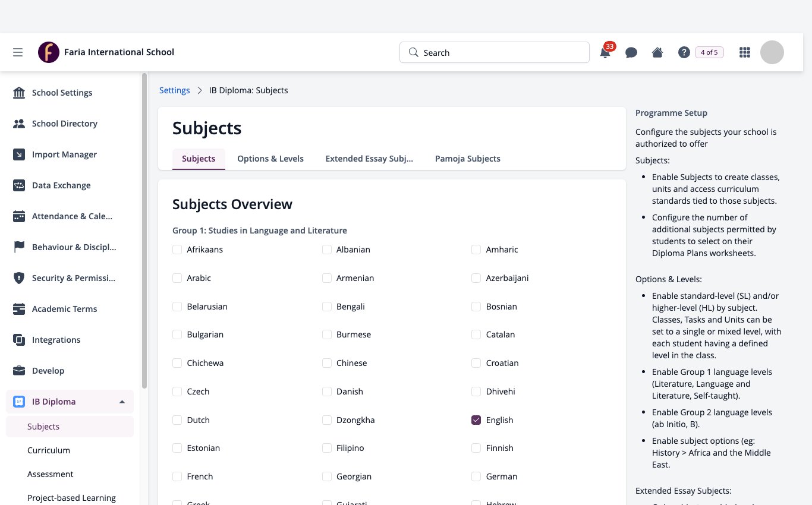Open School Directory in sidebar
Viewport: 812px width, 505px height.
pyautogui.click(x=70, y=124)
